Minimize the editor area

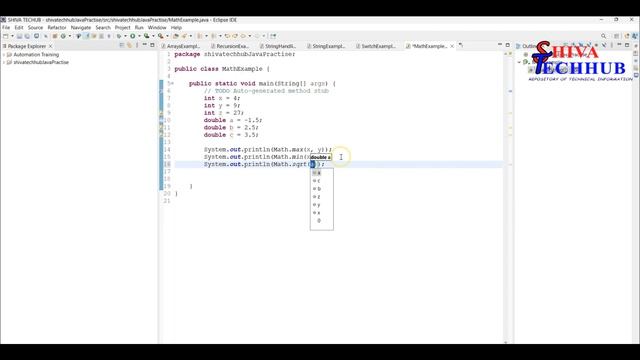point(500,45)
